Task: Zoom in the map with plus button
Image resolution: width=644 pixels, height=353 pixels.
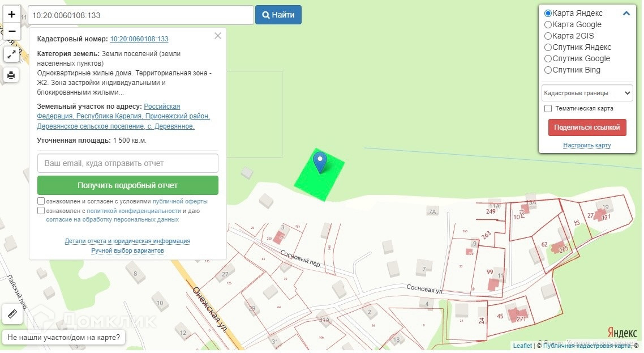Action: [x=11, y=14]
